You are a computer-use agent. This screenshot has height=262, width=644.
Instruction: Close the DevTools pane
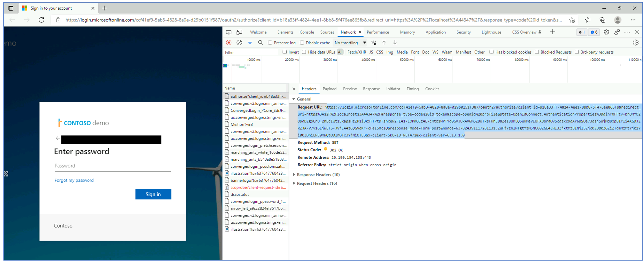[x=637, y=32]
